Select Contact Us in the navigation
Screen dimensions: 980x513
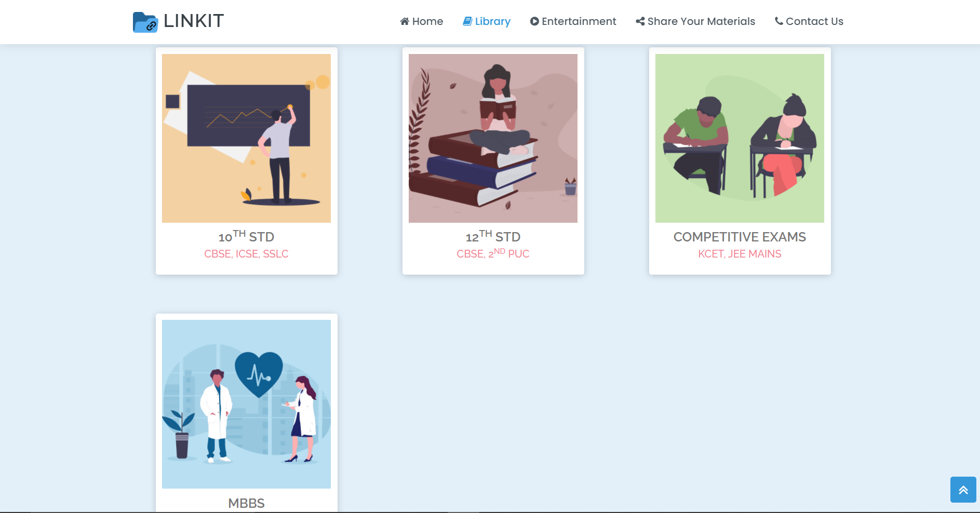point(809,21)
